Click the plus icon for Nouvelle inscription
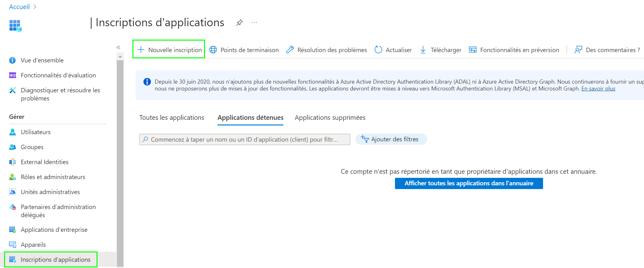 [141, 50]
